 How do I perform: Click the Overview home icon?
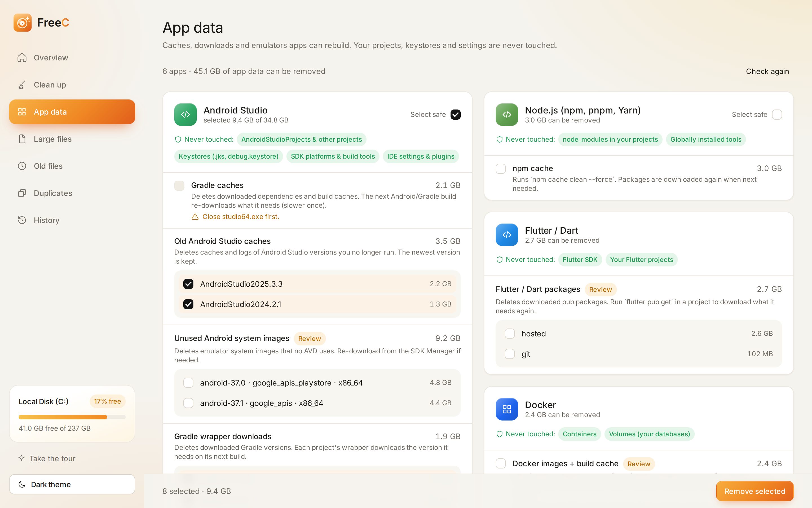click(x=22, y=58)
